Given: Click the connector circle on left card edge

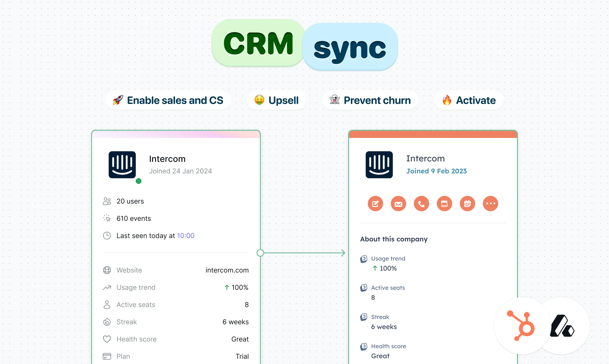Looking at the screenshot, I should [260, 253].
